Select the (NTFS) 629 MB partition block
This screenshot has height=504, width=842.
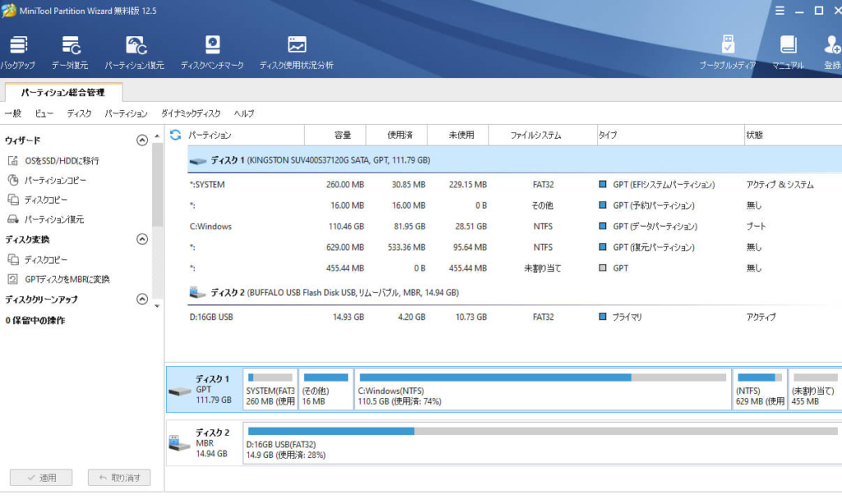[x=760, y=391]
